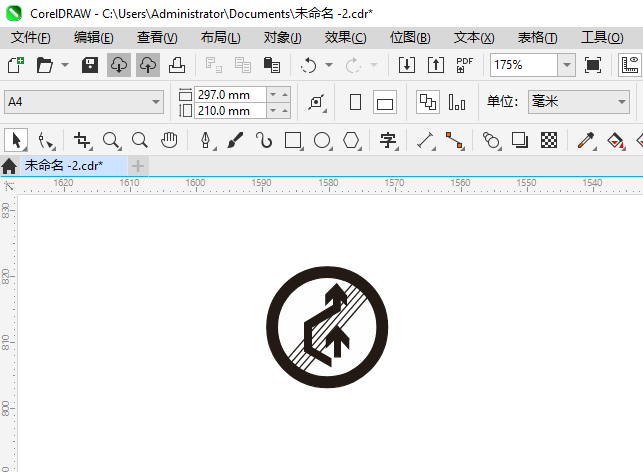
Task: Select the Crop tool
Action: (x=82, y=140)
